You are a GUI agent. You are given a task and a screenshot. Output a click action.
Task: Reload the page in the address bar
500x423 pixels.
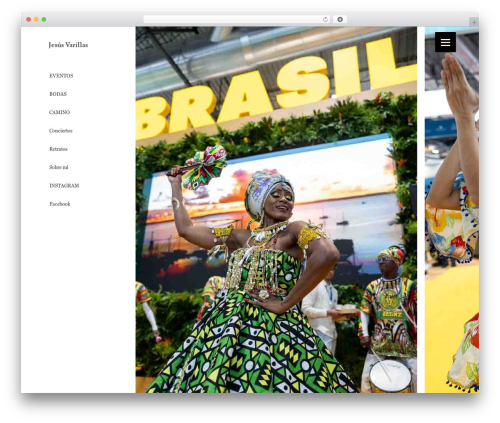point(325,19)
